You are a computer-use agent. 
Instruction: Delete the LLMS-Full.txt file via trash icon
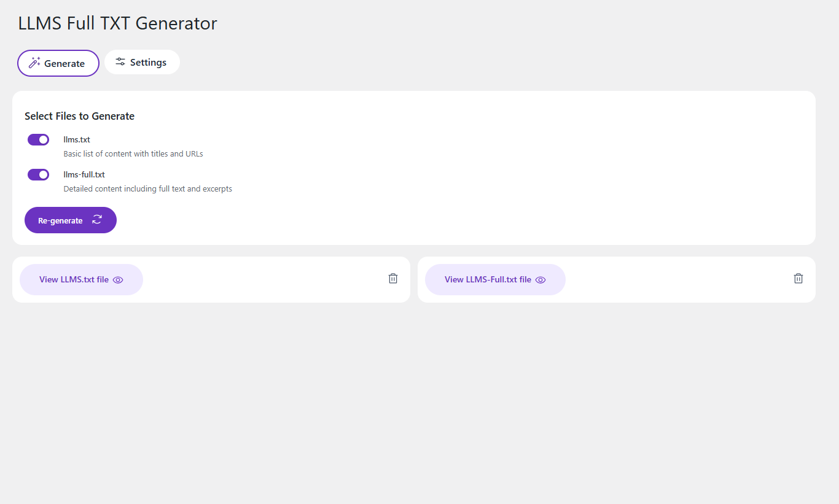pos(798,279)
